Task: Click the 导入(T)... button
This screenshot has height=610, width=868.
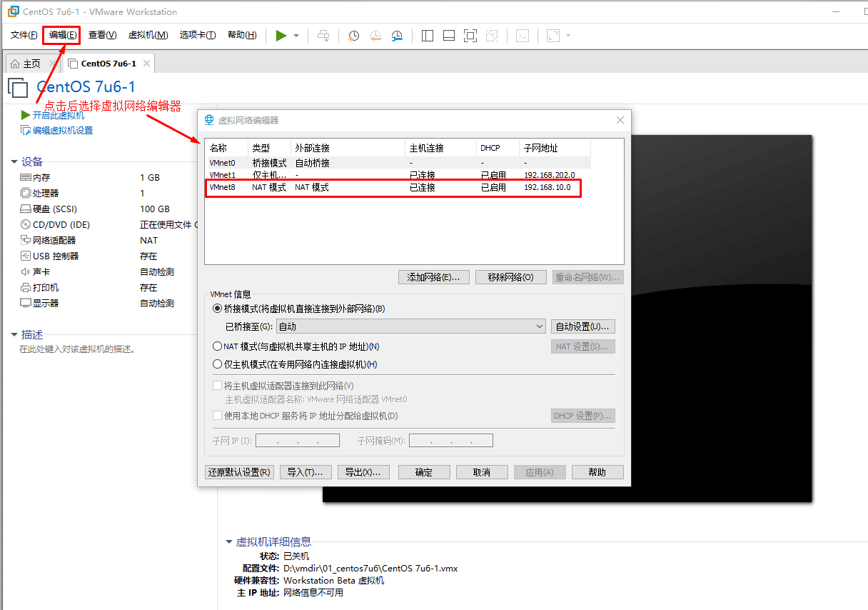Action: tap(306, 472)
